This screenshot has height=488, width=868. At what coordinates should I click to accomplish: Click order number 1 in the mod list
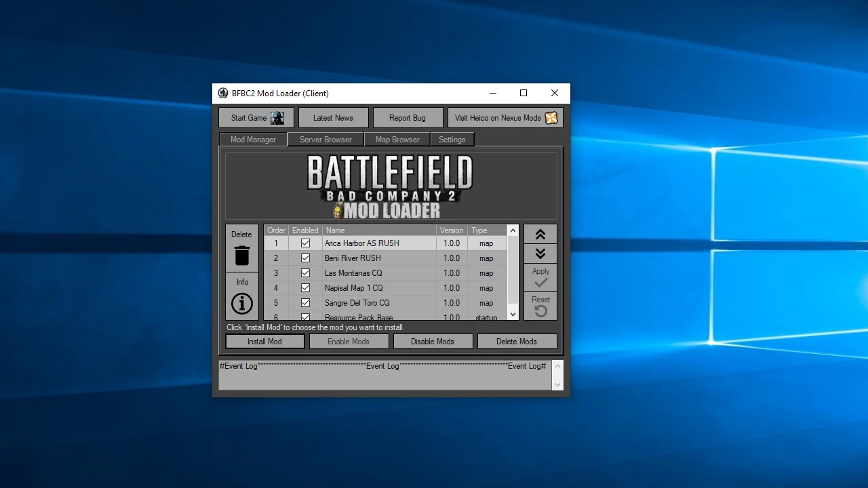(276, 243)
